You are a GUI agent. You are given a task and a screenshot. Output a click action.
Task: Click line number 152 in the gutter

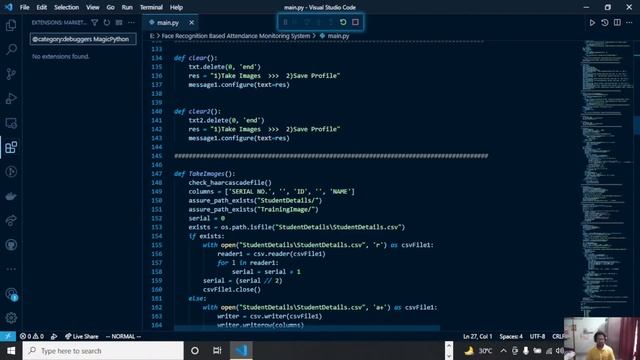click(x=156, y=218)
